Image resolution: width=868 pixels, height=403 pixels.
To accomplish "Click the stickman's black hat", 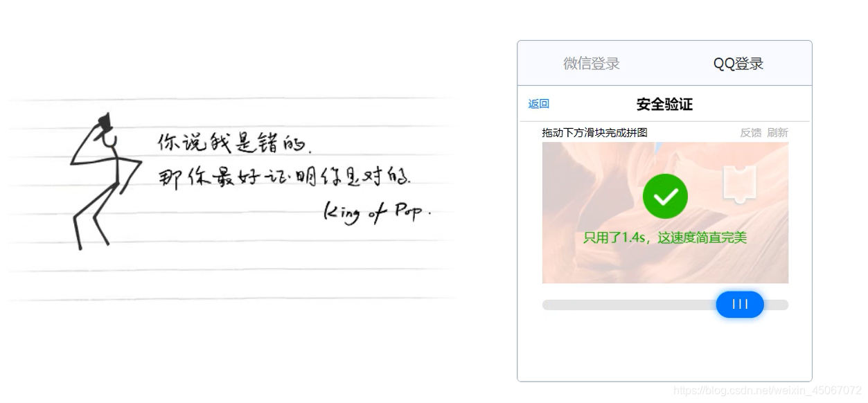I will 105,122.
